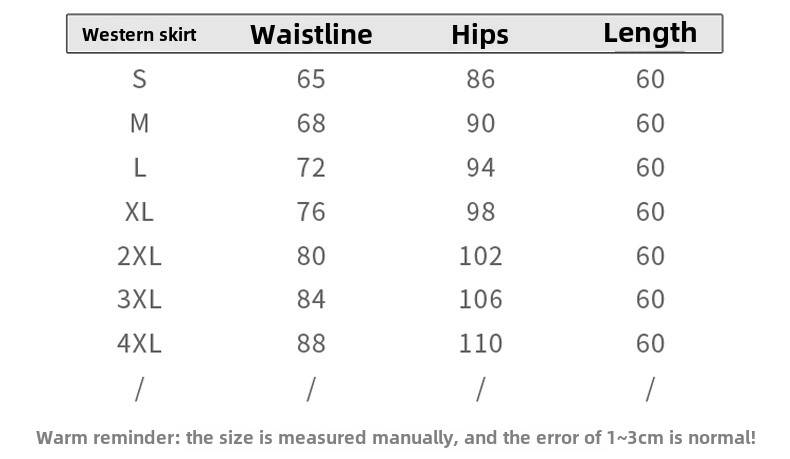
Task: Choose the XL size row label
Action: click(x=139, y=211)
